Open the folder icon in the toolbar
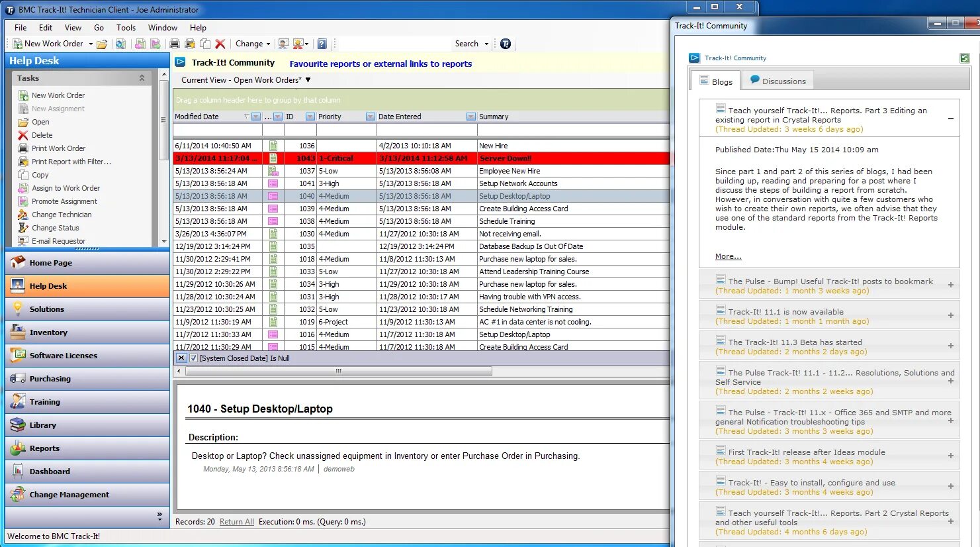This screenshot has width=980, height=547. [102, 44]
